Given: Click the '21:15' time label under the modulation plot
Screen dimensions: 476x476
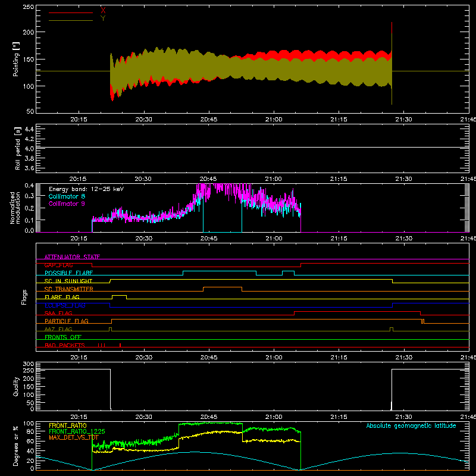Looking at the screenshot, I should pos(339,239).
